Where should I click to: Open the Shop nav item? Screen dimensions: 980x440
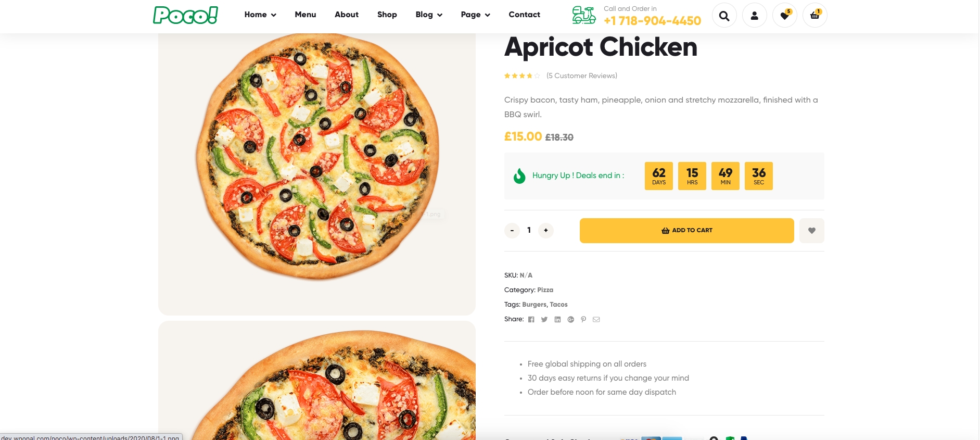[x=387, y=15]
